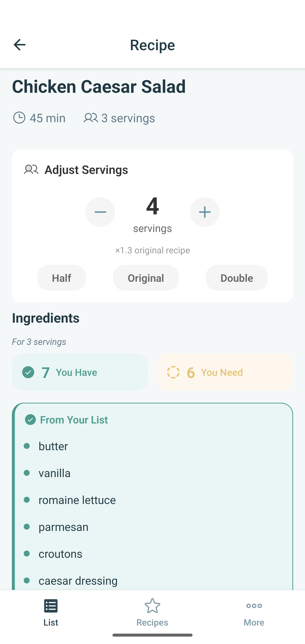Toggle the '6 You Need' ingredient filter
The image size is (305, 644).
pos(225,372)
